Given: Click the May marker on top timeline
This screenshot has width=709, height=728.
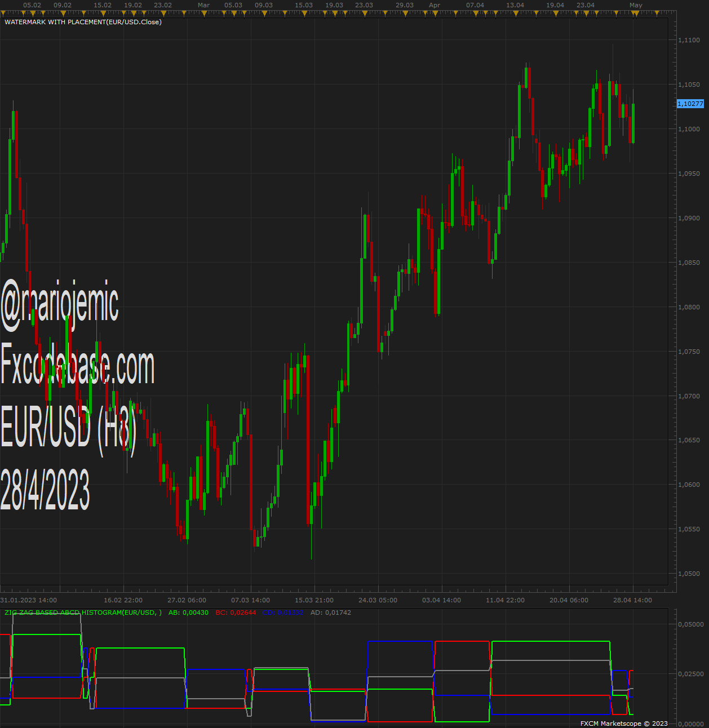Looking at the screenshot, I should (x=636, y=5).
